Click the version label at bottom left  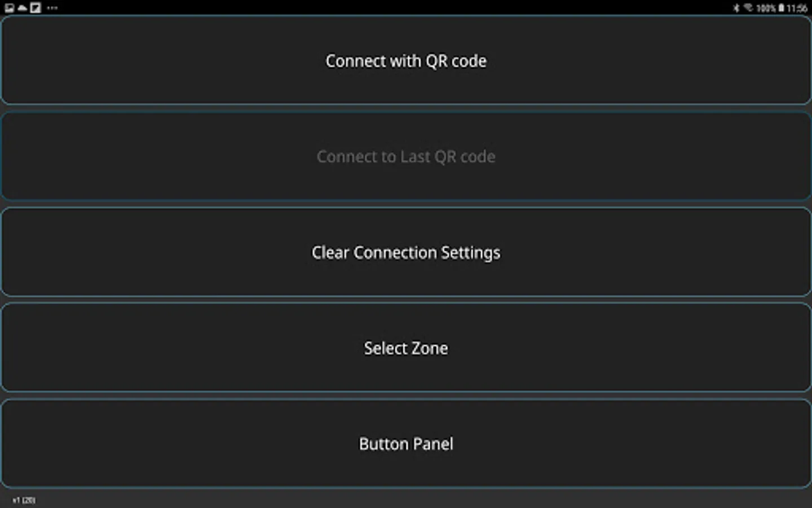(x=24, y=500)
